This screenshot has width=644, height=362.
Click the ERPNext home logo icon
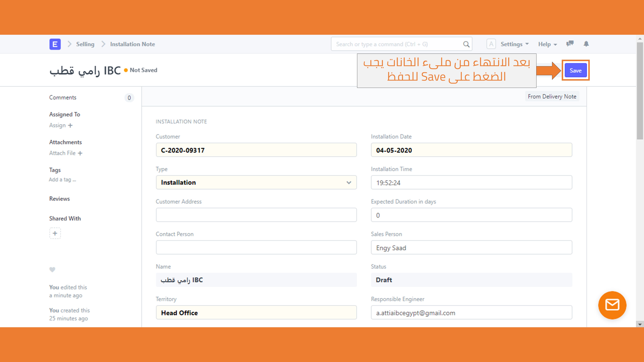(55, 44)
